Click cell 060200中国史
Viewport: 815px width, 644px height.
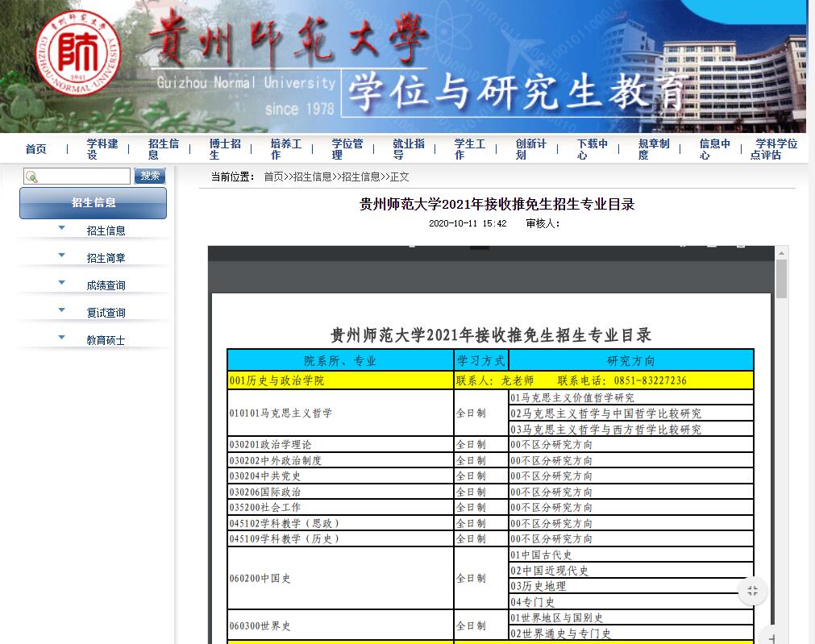pos(340,578)
